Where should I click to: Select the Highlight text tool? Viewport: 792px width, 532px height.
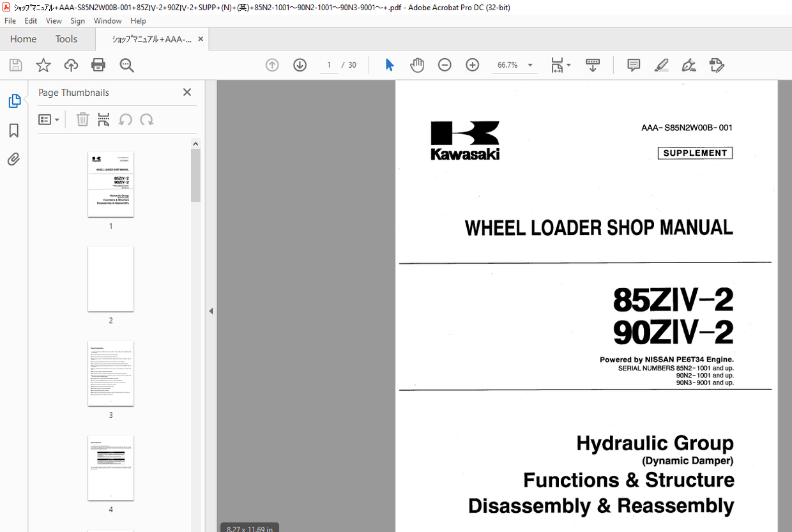point(661,65)
